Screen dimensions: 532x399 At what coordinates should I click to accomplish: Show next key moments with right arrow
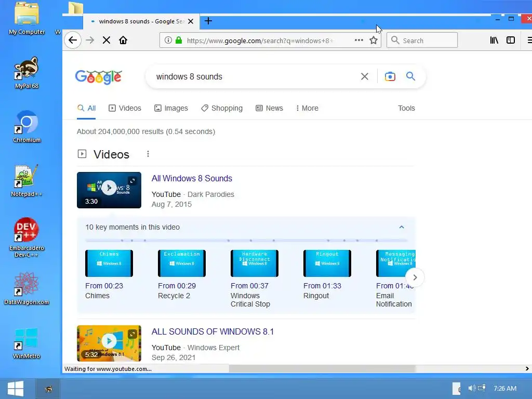click(415, 277)
